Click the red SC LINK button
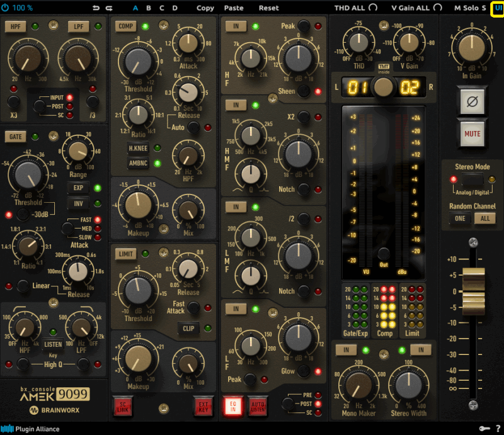504x435 pixels. tap(123, 407)
